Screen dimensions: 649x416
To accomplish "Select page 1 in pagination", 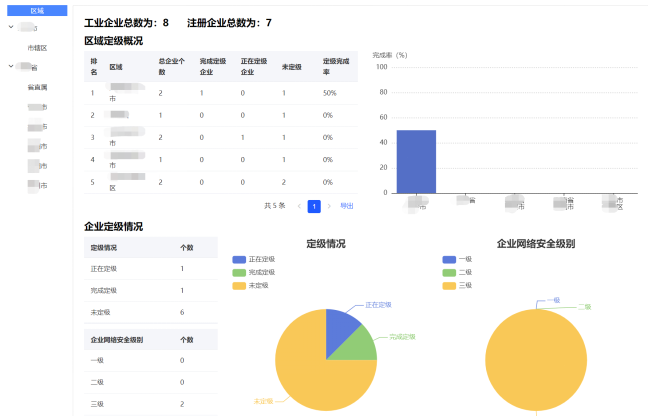I will [314, 206].
